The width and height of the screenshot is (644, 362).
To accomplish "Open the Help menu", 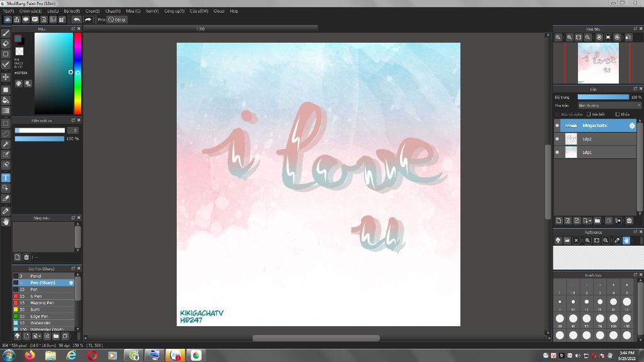I will [x=234, y=11].
